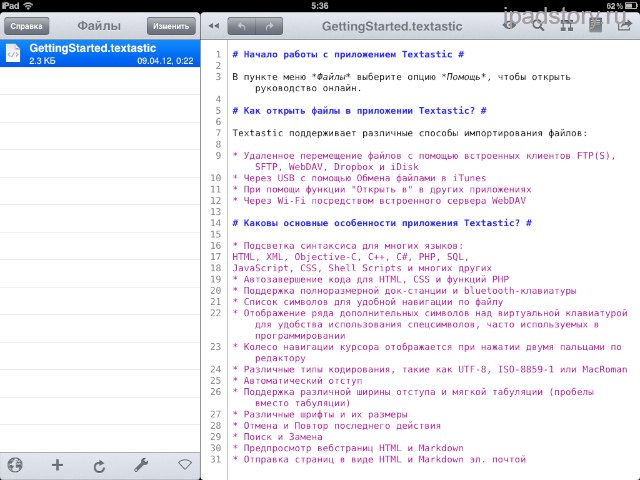Tap line 'Различные типы кодирования, такие как UTF-8'
This screenshot has height=480, width=640.
(430, 369)
